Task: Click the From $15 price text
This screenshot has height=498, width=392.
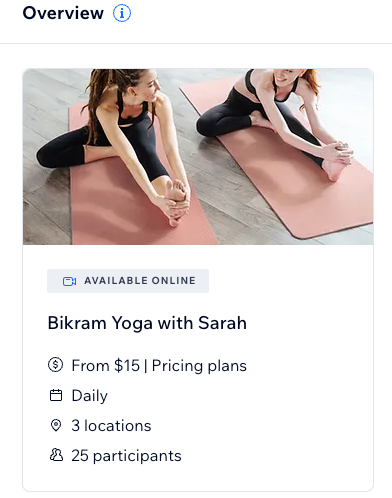Action: point(105,365)
